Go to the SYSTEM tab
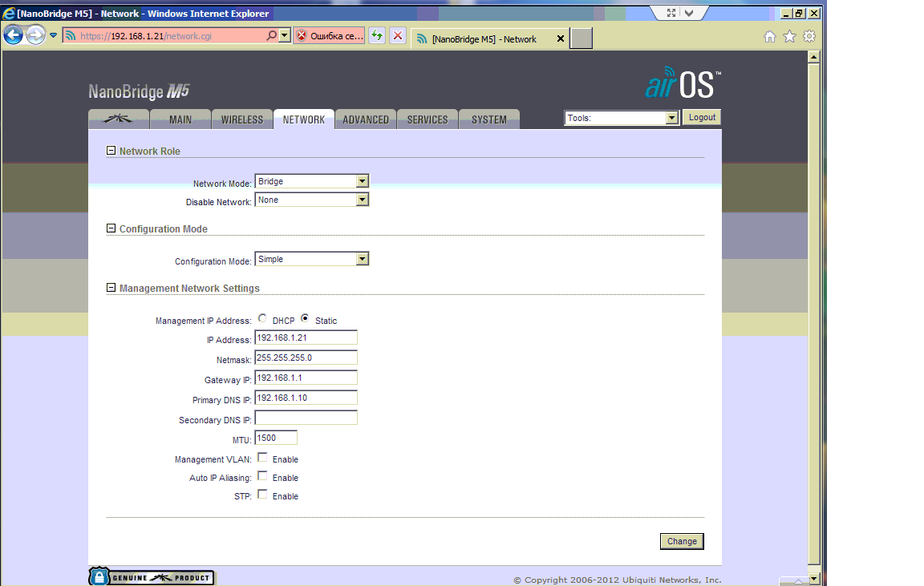 pos(489,119)
